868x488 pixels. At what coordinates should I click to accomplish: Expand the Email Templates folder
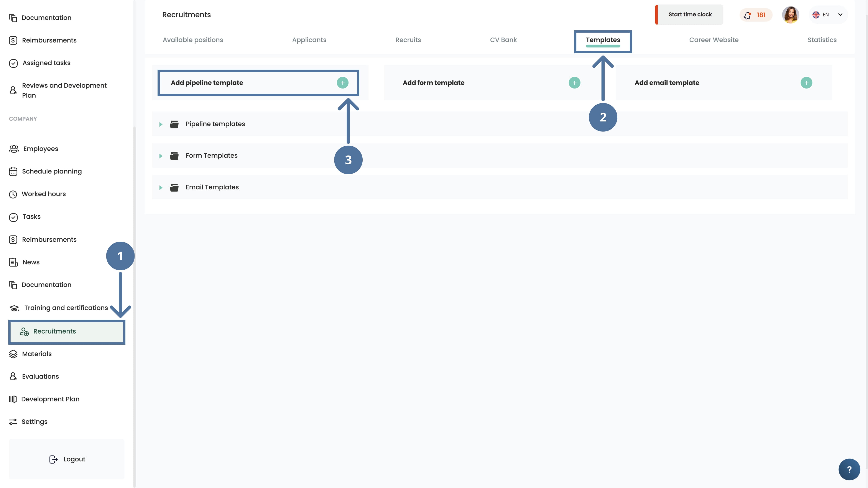coord(161,188)
